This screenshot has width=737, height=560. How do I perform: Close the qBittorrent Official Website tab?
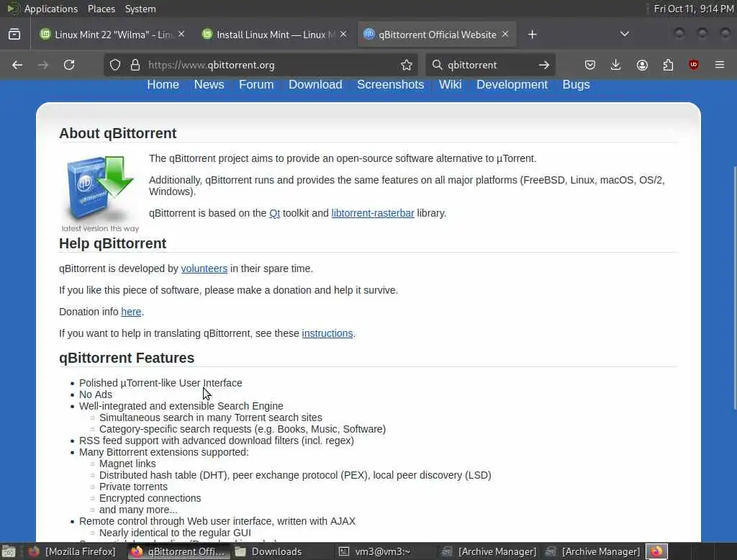505,35
